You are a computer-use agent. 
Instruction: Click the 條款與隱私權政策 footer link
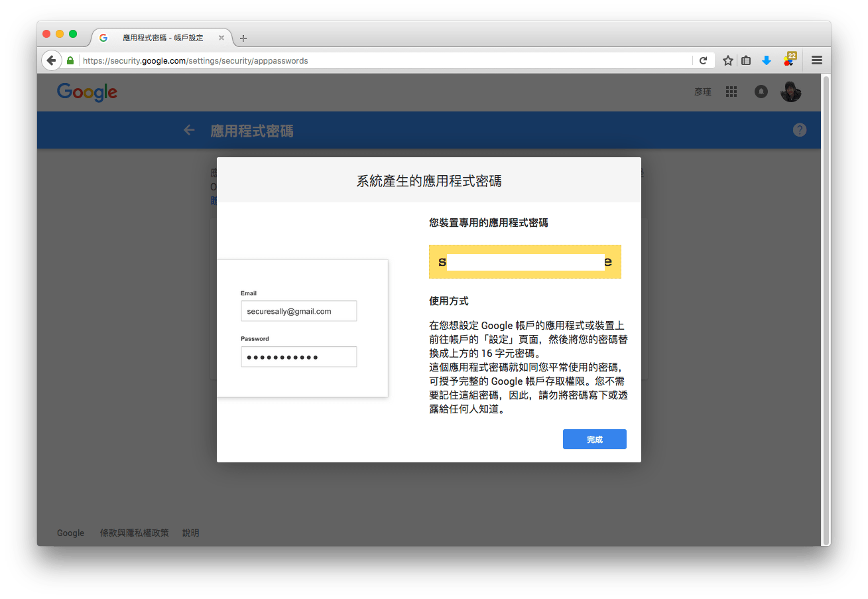pos(134,533)
